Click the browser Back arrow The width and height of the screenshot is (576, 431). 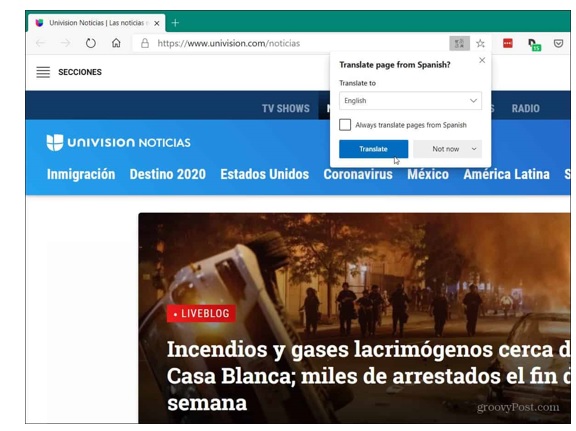pos(40,43)
